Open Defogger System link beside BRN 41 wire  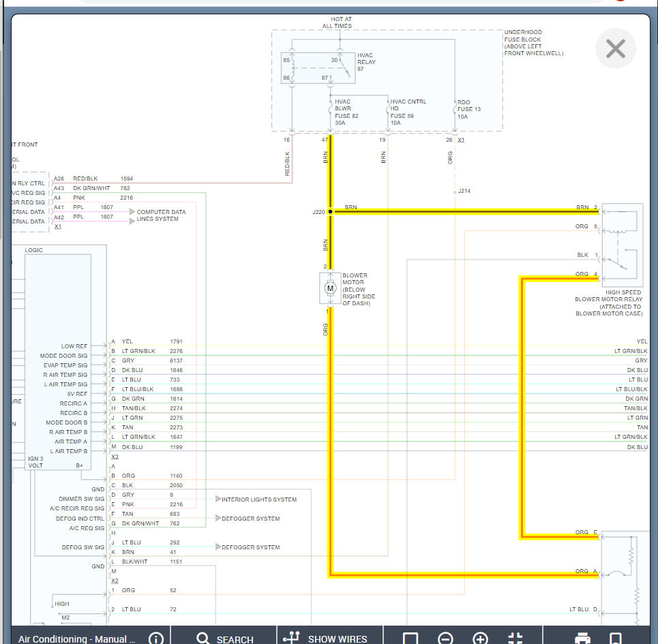(250, 547)
